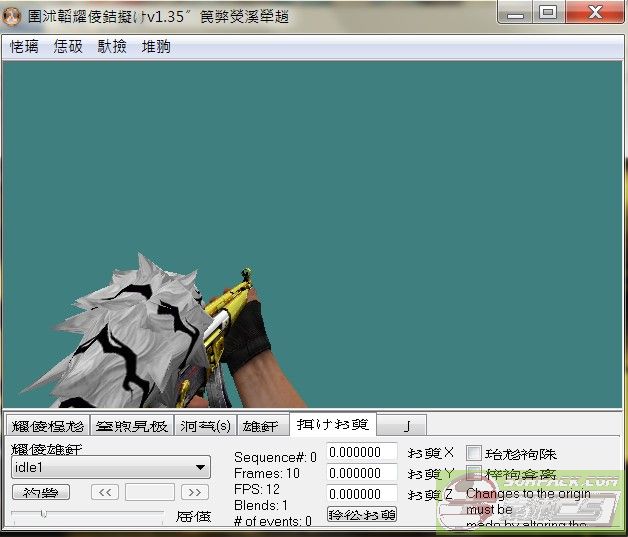The width and height of the screenshot is (628, 537).
Task: Select the last tab labeled J
Action: 407,425
